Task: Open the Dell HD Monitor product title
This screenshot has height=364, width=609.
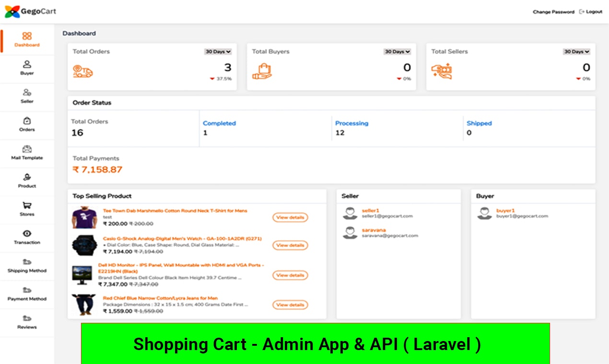Action: (181, 268)
